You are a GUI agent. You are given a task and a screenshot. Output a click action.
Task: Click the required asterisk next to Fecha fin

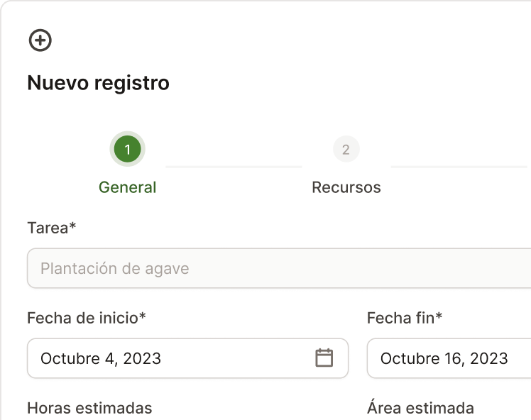coord(439,316)
